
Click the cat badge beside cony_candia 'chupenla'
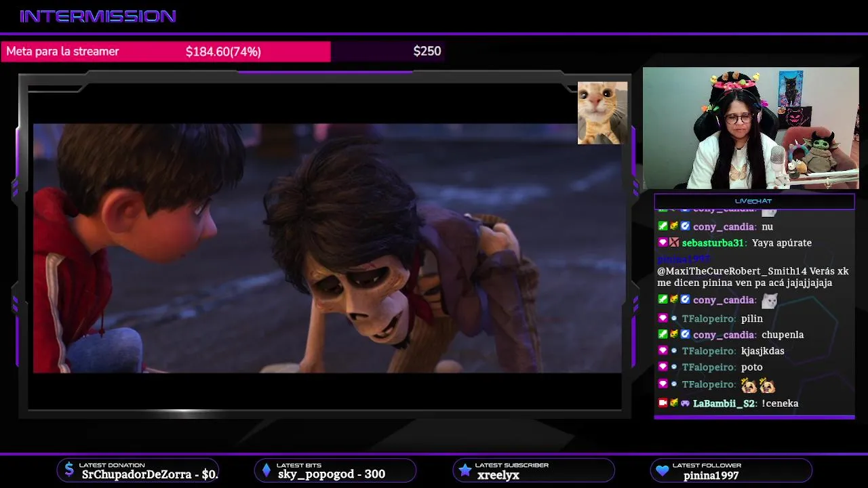point(674,334)
